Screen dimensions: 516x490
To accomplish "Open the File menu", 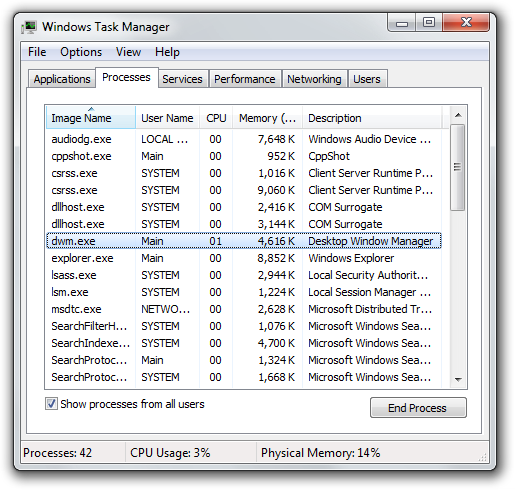I will [x=37, y=52].
